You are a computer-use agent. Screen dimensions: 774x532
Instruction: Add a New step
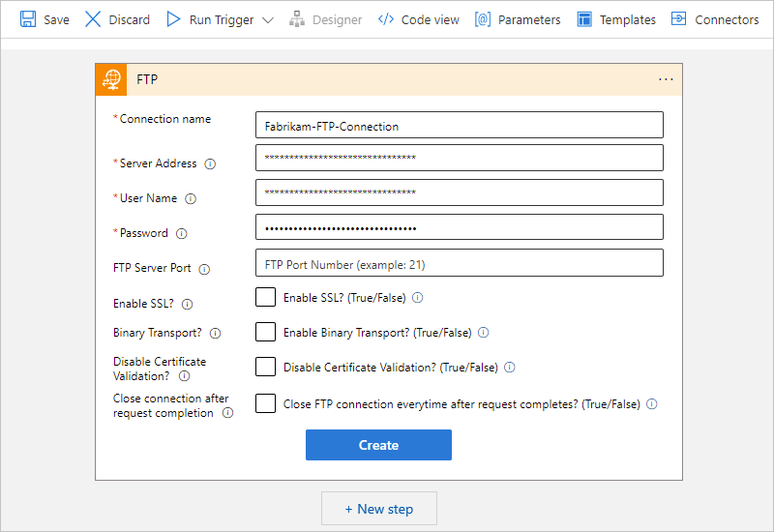378,509
